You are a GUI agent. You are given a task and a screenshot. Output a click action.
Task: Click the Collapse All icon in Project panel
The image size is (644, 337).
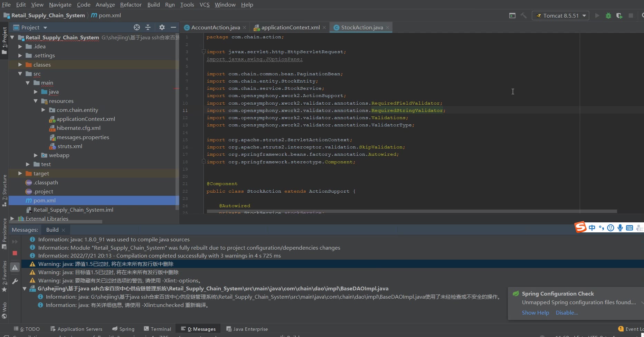(148, 27)
